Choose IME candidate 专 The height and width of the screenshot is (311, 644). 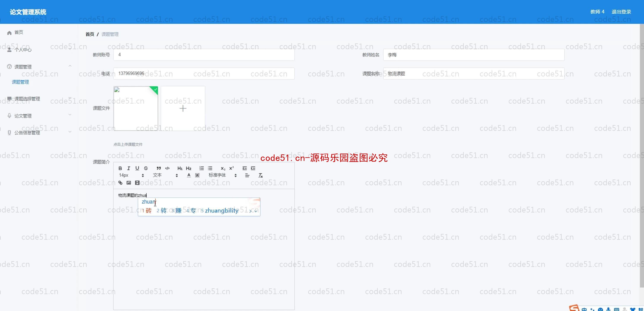191,211
